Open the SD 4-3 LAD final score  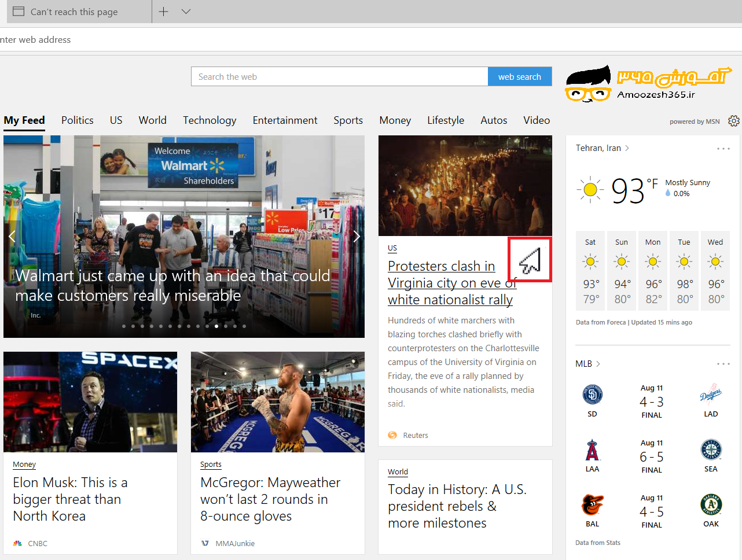(652, 401)
